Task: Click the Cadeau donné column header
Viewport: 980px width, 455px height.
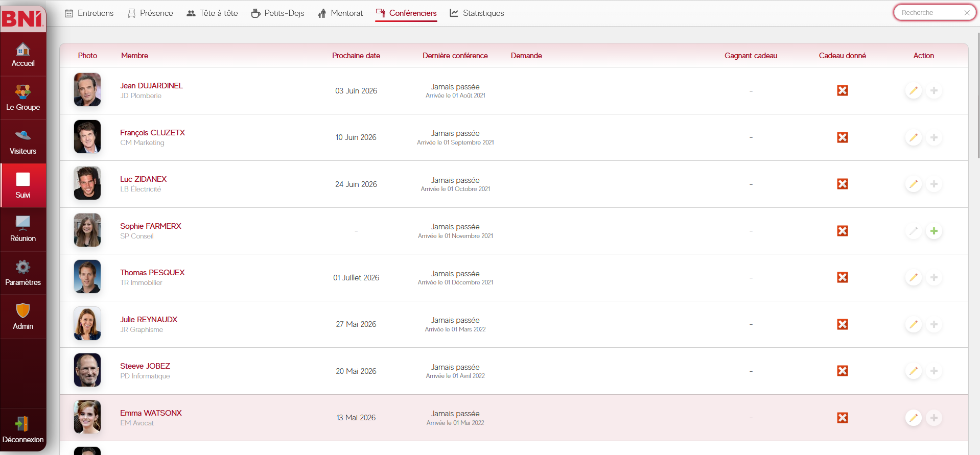Action: (843, 56)
